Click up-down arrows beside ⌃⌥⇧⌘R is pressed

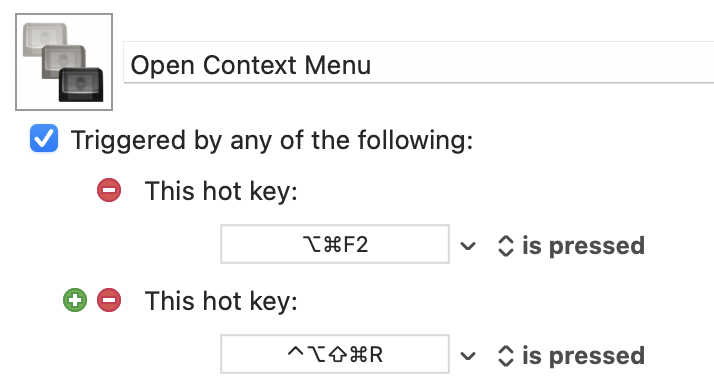coord(506,356)
